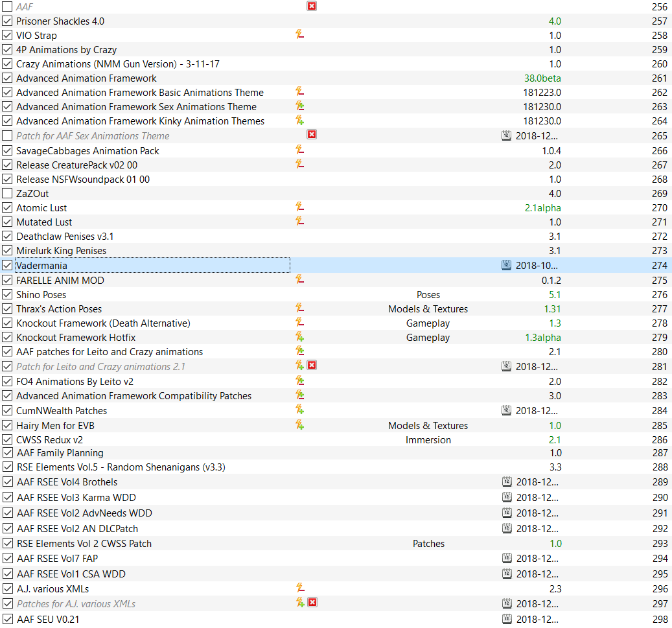Click conflict icon for AAF patches for Leito and Crazy

(x=299, y=351)
